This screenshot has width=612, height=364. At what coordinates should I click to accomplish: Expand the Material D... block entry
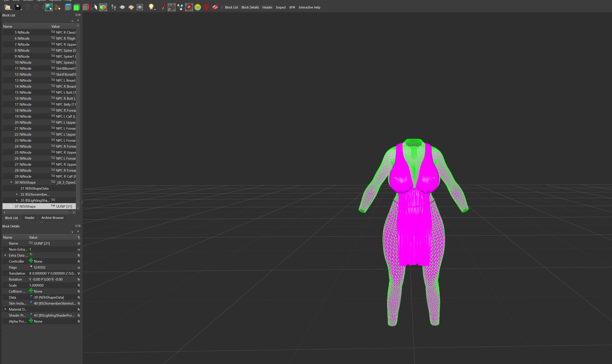pyautogui.click(x=5, y=309)
